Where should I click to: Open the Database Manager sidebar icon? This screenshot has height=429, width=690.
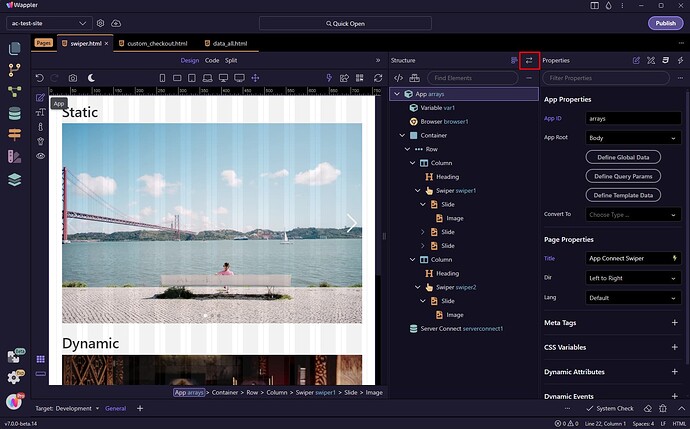point(14,114)
